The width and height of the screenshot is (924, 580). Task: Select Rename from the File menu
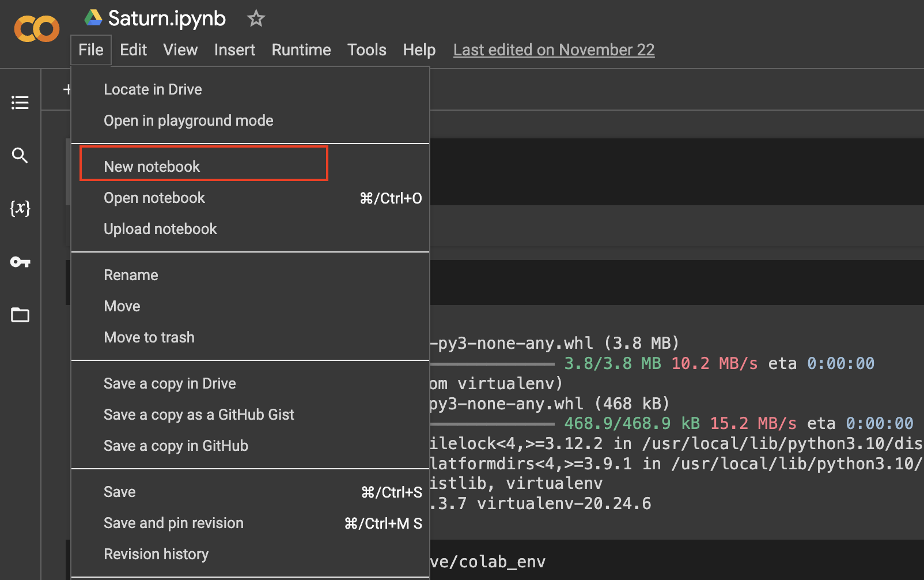click(x=251, y=275)
